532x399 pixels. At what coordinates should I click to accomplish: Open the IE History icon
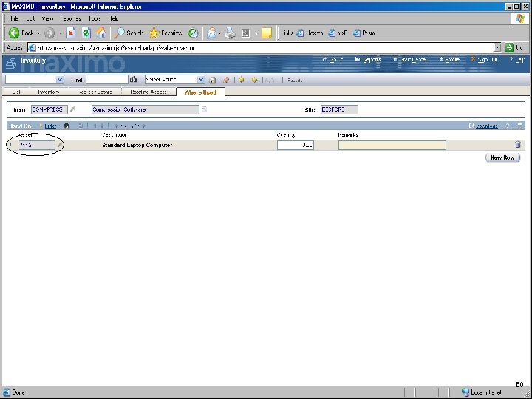click(193, 33)
